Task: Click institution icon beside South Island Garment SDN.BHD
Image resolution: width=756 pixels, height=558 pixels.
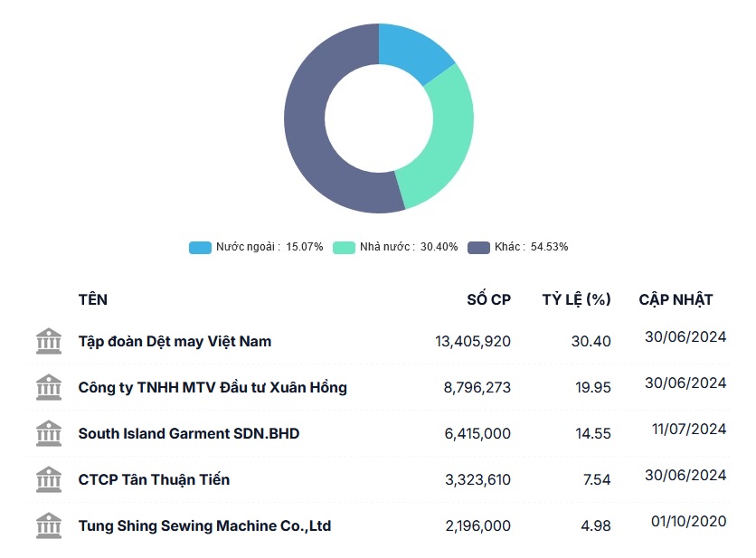Action: point(49,433)
